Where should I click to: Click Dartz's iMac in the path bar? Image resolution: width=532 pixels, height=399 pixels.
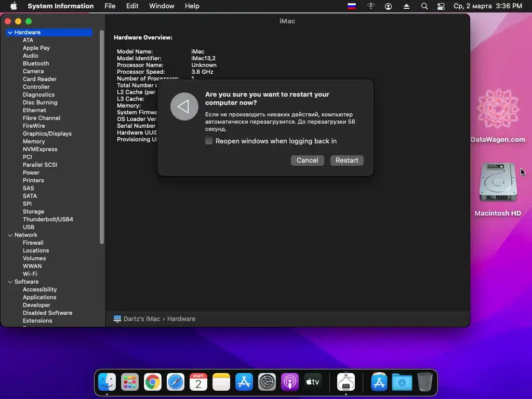click(x=141, y=319)
